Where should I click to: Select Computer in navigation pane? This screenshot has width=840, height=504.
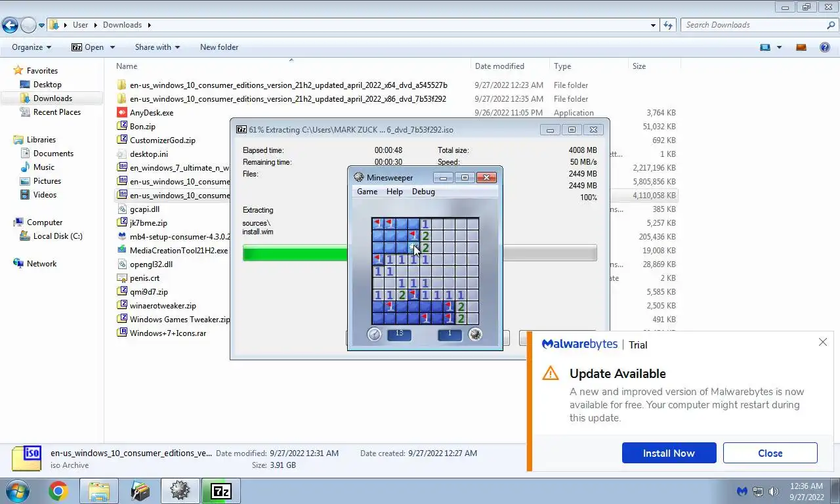(45, 222)
